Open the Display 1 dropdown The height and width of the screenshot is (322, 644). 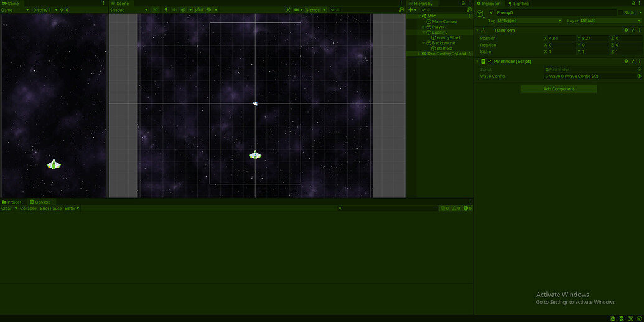pyautogui.click(x=44, y=10)
